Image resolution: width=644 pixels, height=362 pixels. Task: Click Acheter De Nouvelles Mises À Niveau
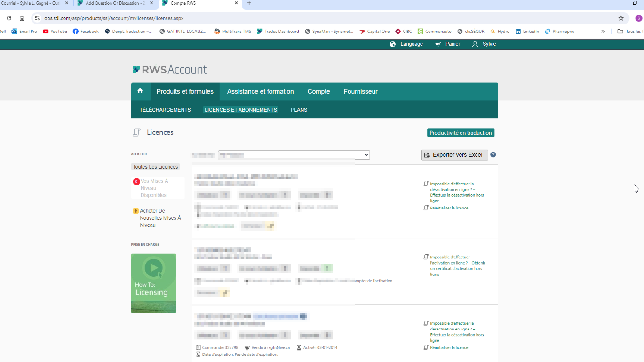coord(160,218)
